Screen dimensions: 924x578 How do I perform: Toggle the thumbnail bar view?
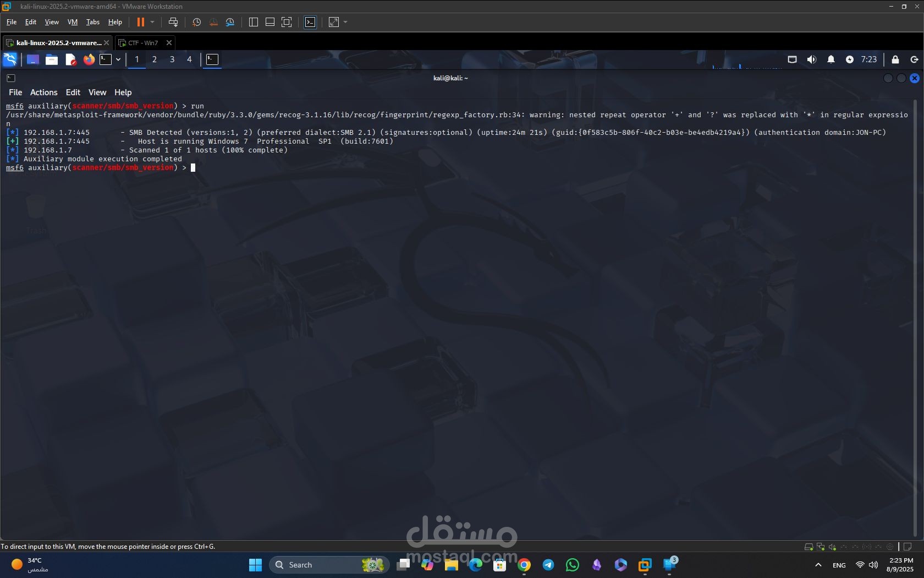tap(270, 22)
